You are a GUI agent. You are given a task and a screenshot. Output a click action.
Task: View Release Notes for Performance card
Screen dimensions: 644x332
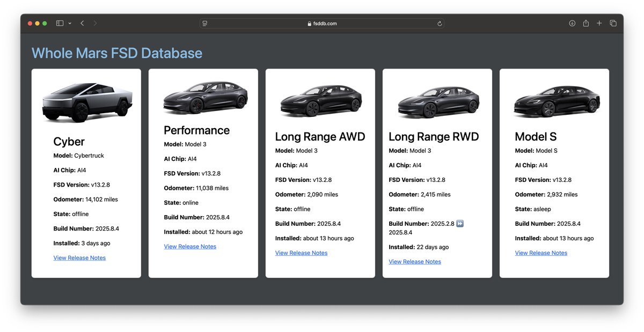pyautogui.click(x=190, y=247)
